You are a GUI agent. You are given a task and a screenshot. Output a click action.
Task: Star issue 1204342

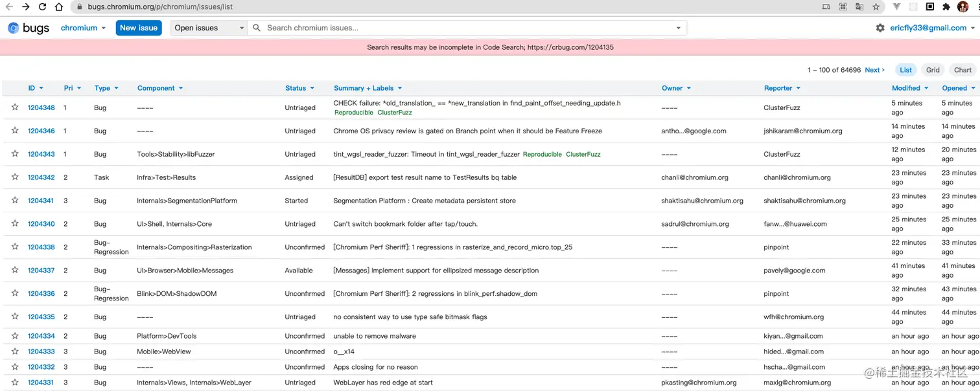15,177
